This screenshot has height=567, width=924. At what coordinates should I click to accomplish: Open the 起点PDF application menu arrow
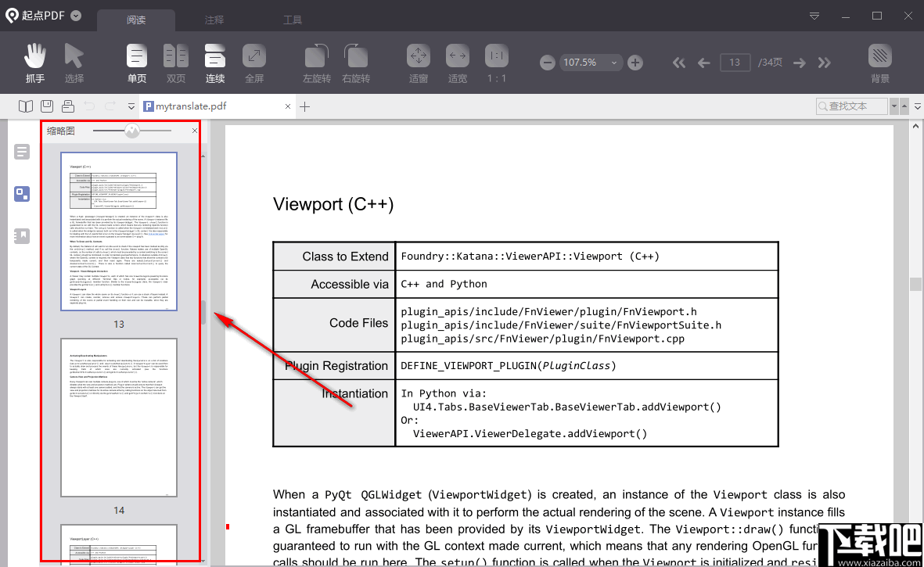coord(76,16)
